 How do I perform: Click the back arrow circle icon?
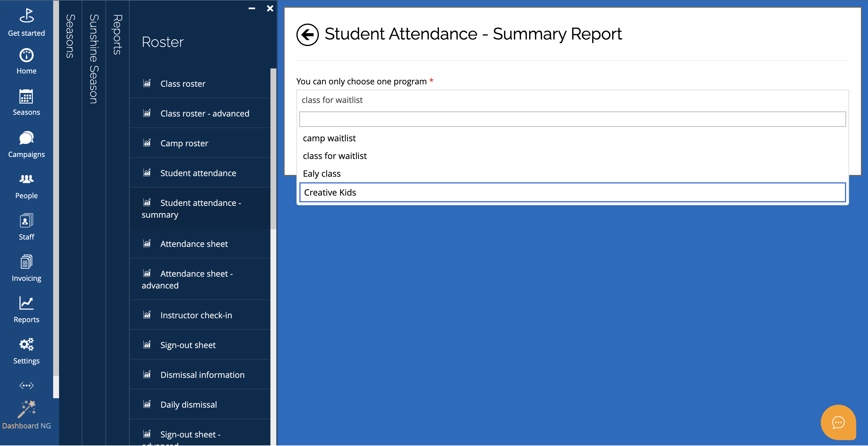pos(307,34)
